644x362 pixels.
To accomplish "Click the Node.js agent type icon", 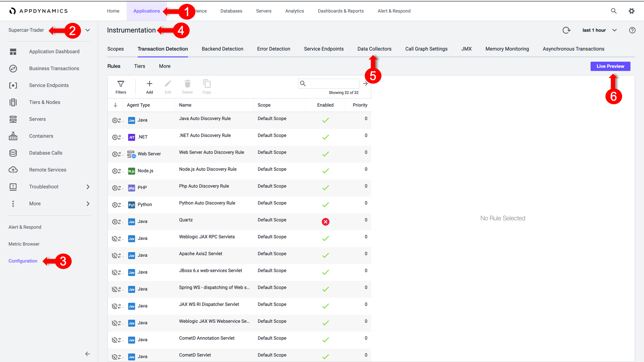I will click(x=131, y=171).
